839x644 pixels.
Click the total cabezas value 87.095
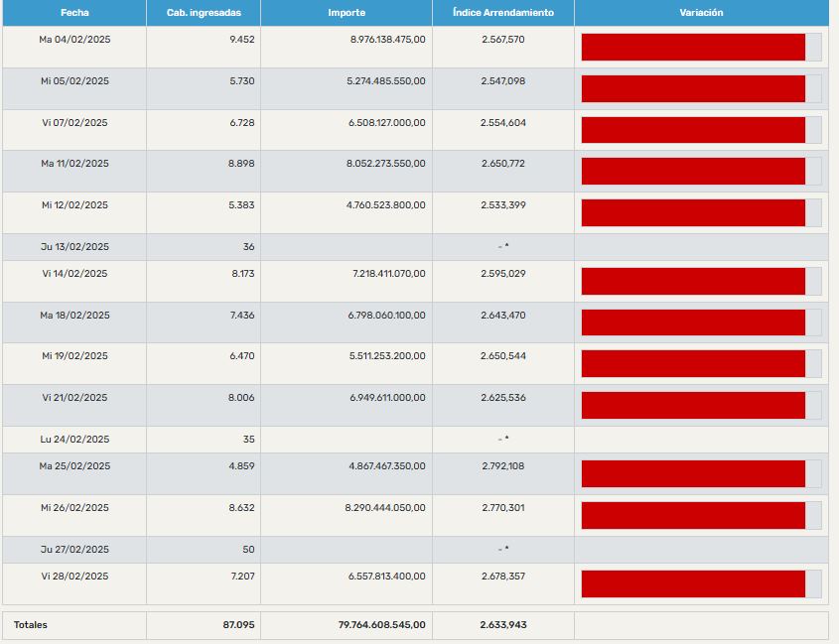click(238, 625)
